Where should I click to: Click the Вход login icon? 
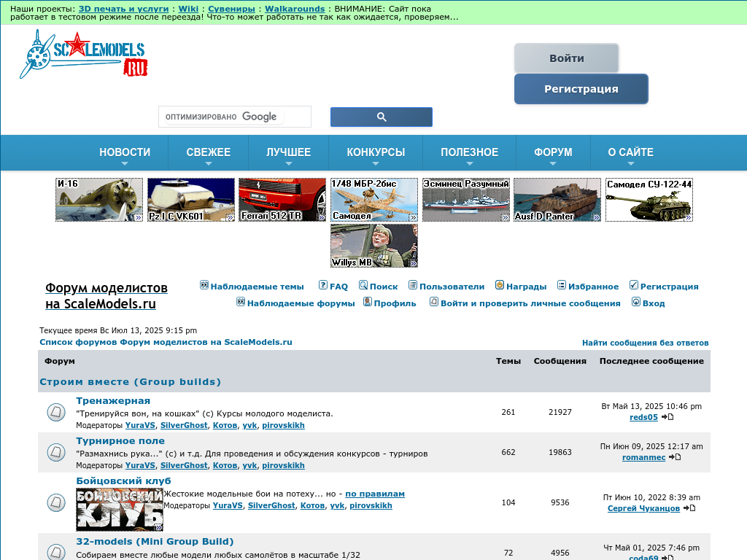coord(636,303)
